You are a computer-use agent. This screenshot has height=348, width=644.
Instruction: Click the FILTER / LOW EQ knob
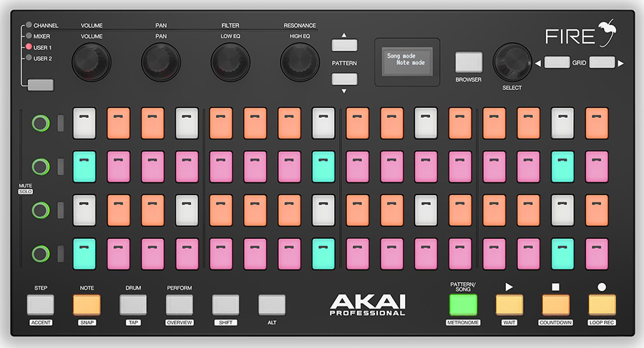(230, 62)
